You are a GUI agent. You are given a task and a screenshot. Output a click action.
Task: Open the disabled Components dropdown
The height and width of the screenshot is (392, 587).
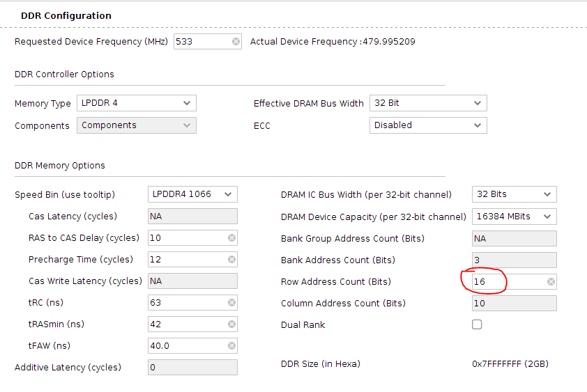[x=137, y=125]
